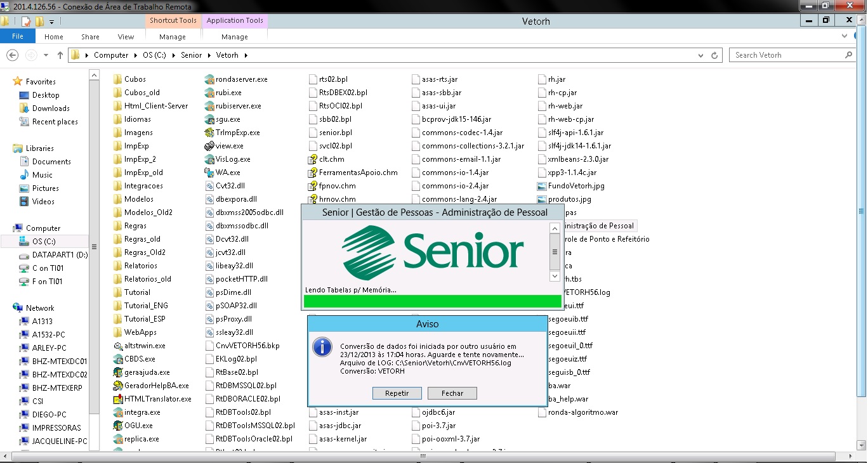Select the HTMLTranslator.exe icon
Image resolution: width=868 pixels, height=463 pixels.
pyautogui.click(x=118, y=399)
